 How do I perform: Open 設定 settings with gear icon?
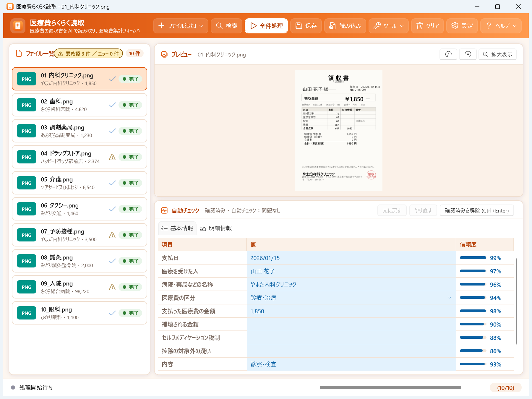462,26
